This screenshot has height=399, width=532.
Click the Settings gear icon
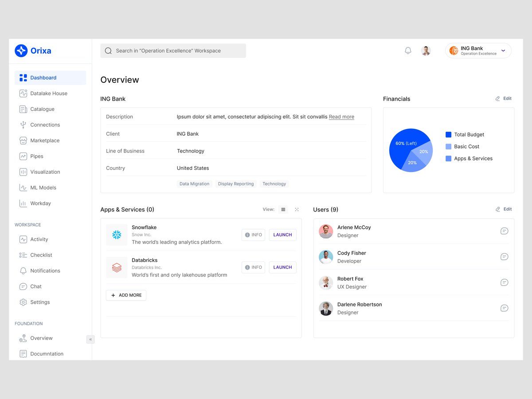[x=23, y=302]
